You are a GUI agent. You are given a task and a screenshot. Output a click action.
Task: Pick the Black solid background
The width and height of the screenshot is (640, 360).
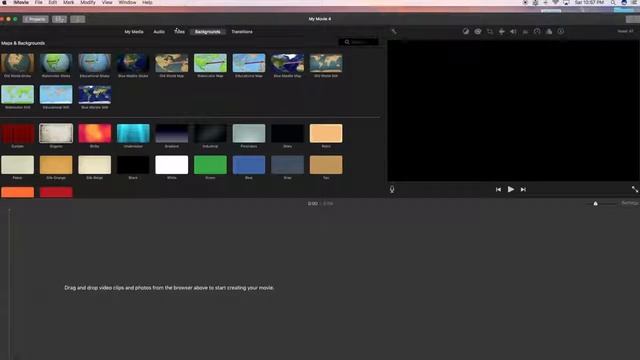pyautogui.click(x=133, y=165)
